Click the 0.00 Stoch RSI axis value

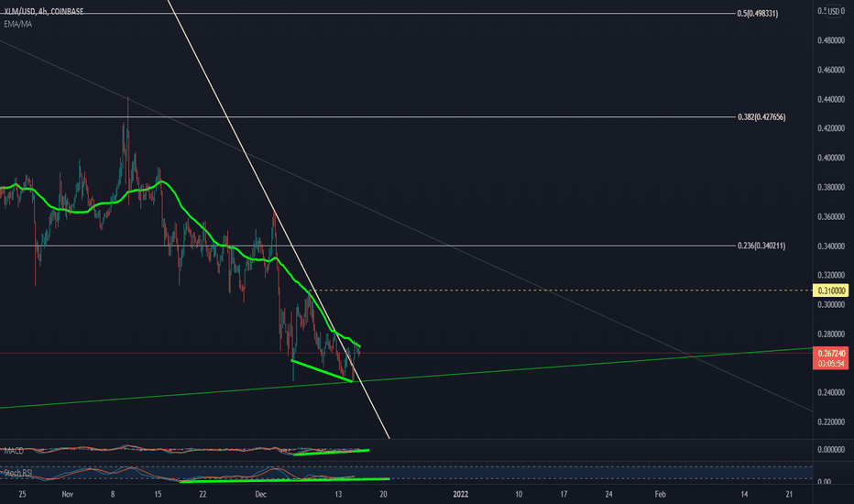[x=824, y=482]
